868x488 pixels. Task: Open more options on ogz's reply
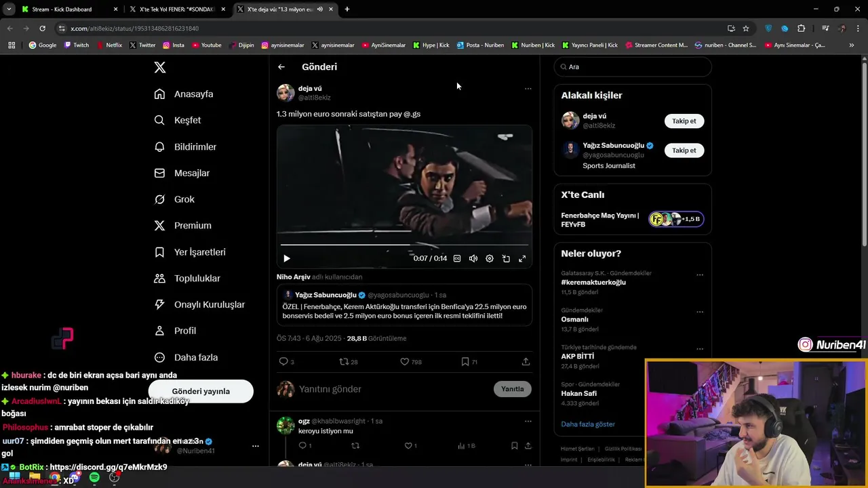[x=528, y=421]
